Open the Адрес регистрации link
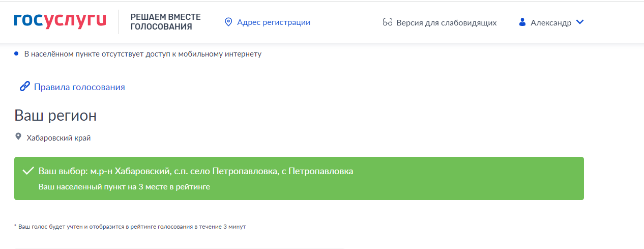Screen dimensions: 644x249 click(x=274, y=22)
